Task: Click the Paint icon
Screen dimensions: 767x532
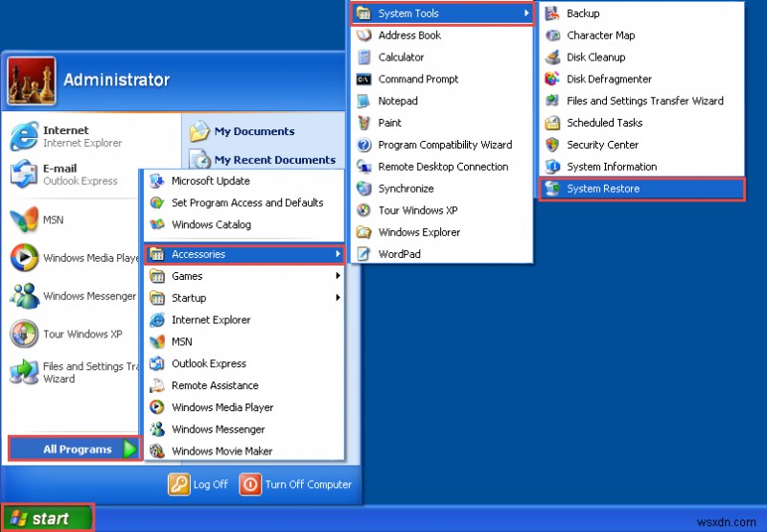Action: (x=363, y=123)
